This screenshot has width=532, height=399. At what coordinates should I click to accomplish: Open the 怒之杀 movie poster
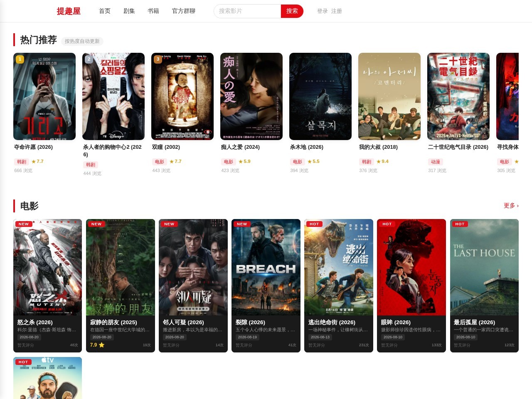[x=48, y=267]
